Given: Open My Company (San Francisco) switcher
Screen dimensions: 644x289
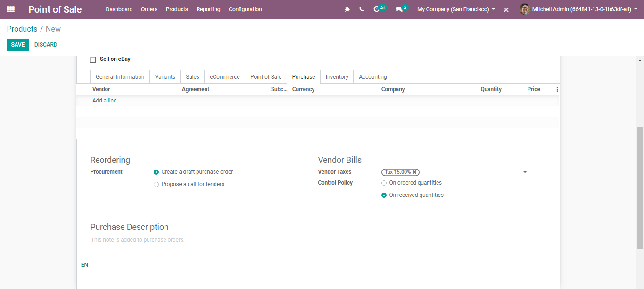Looking at the screenshot, I should tap(456, 9).
